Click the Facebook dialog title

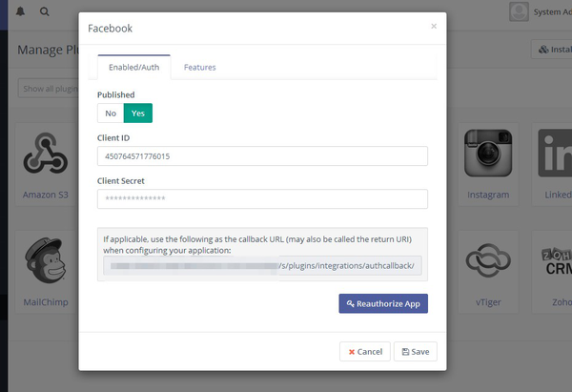[111, 29]
